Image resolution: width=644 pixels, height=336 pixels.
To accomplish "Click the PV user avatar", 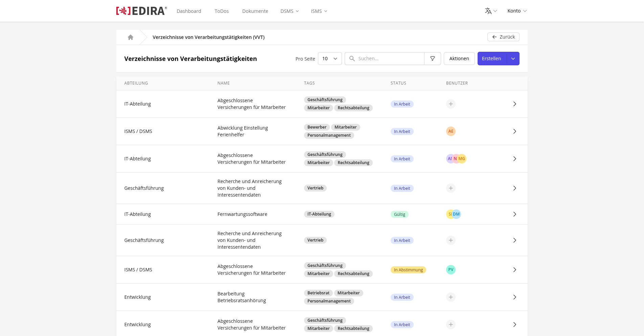I will coord(451,270).
